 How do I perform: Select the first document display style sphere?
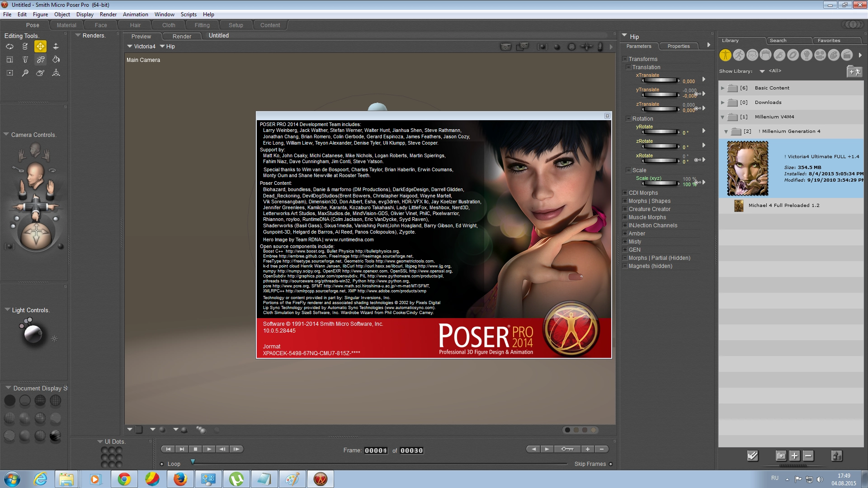[x=9, y=400]
